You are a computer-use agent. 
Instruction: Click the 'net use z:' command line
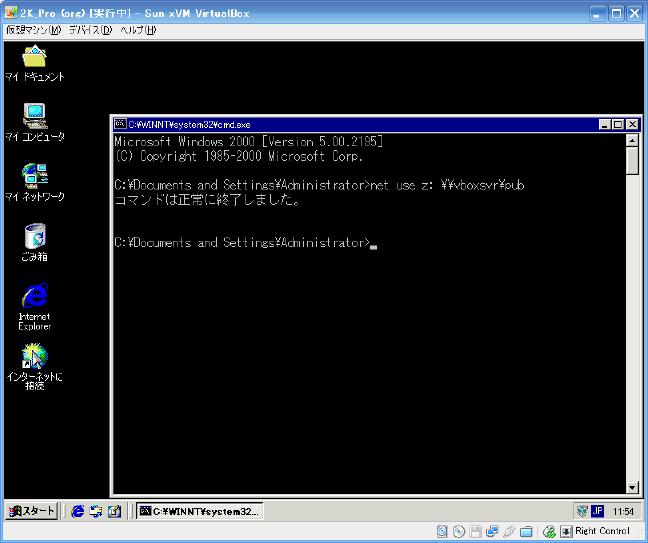319,185
